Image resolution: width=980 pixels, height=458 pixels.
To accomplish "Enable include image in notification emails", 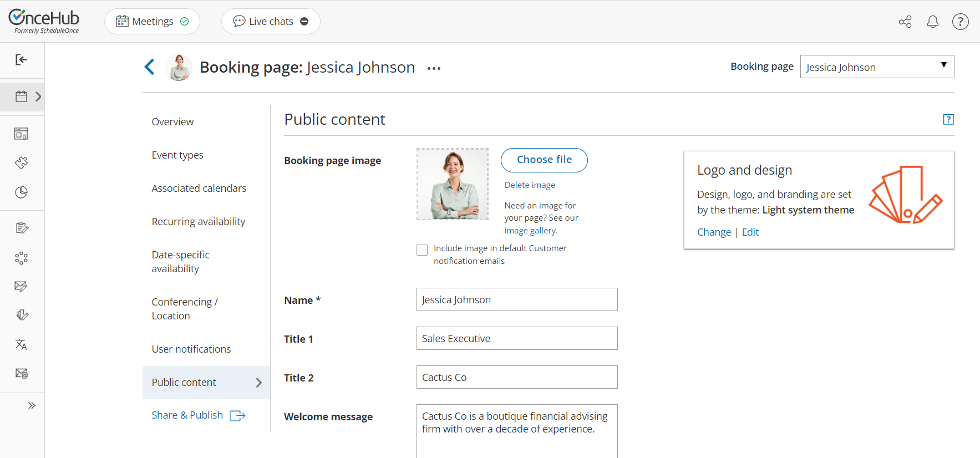I will click(x=422, y=250).
